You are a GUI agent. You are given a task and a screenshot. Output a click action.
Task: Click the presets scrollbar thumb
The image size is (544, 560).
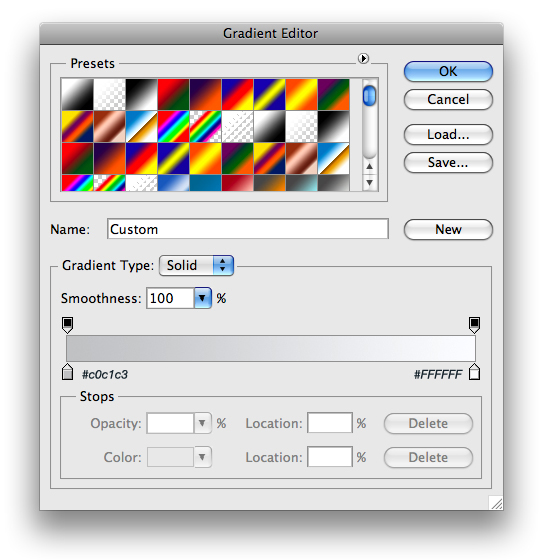click(x=369, y=95)
